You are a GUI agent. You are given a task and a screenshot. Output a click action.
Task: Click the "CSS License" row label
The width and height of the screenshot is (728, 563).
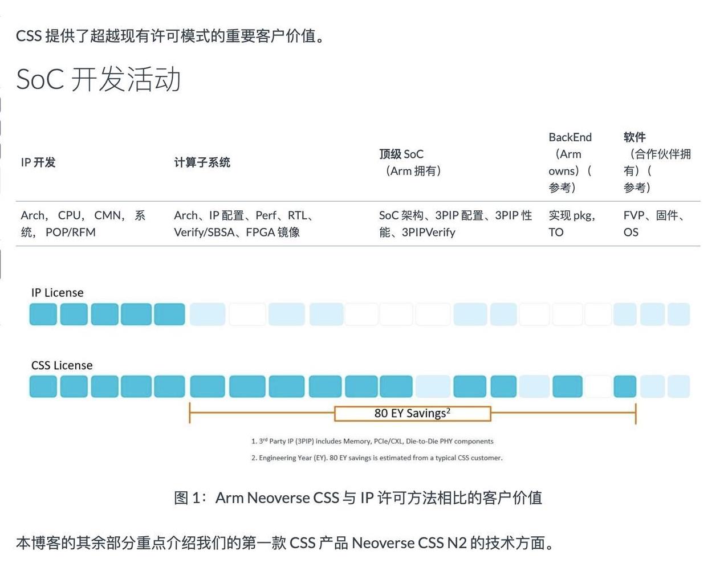[x=62, y=365]
